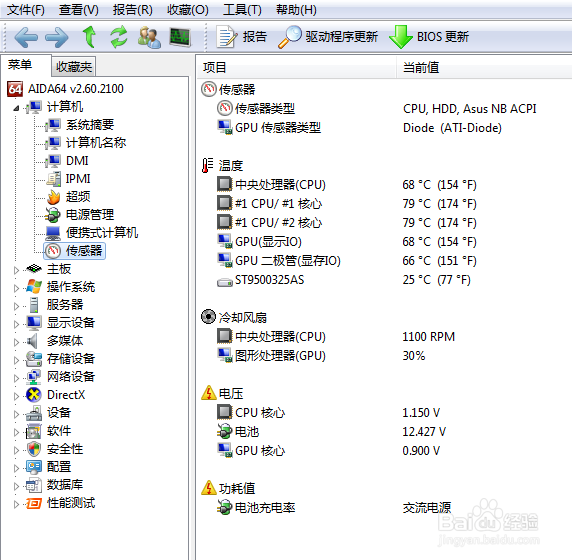The image size is (572, 560).
Task: Click the green Up arrow icon
Action: click(x=89, y=37)
